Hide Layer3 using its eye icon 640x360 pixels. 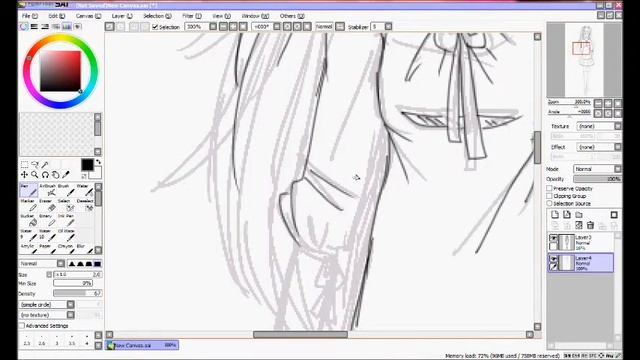pyautogui.click(x=553, y=238)
